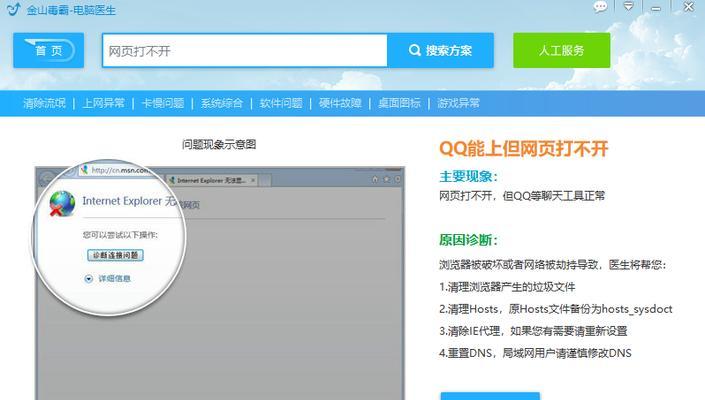Click the line 3.清除IE代理
Screen dimensions: 705x400
[533, 331]
